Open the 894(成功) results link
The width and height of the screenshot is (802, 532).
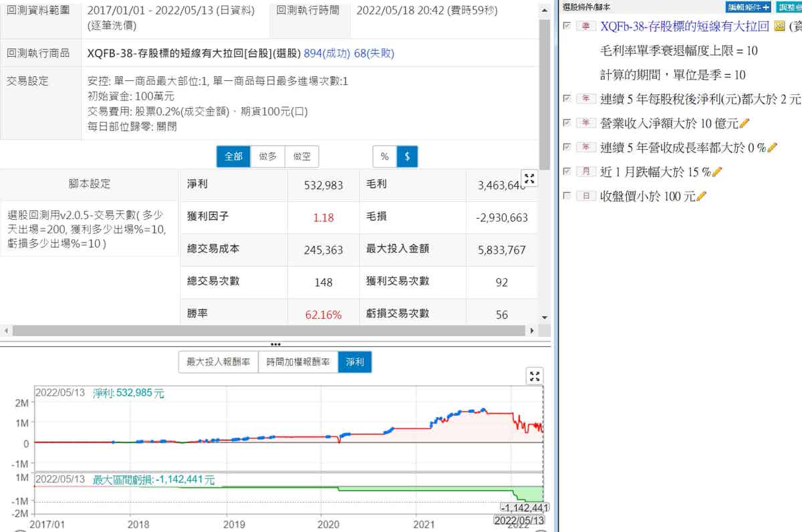(x=327, y=53)
